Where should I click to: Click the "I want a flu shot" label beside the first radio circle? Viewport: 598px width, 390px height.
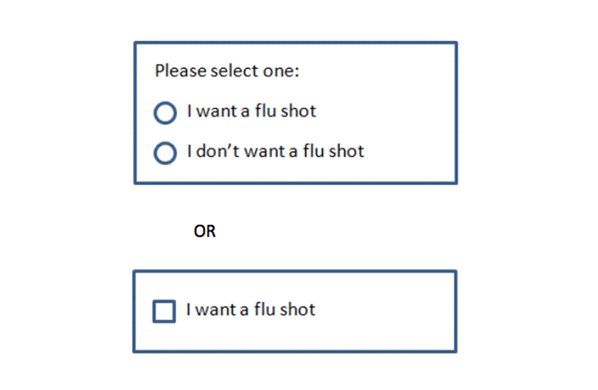pos(251,111)
